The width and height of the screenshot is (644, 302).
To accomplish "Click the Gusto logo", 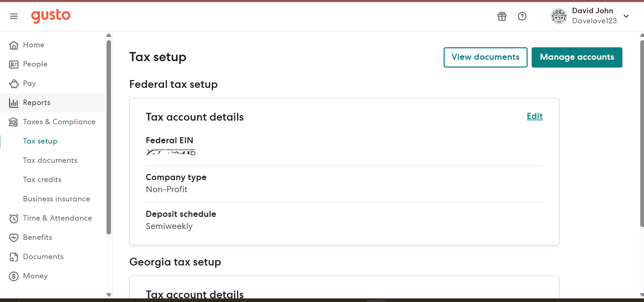I will [x=51, y=16].
